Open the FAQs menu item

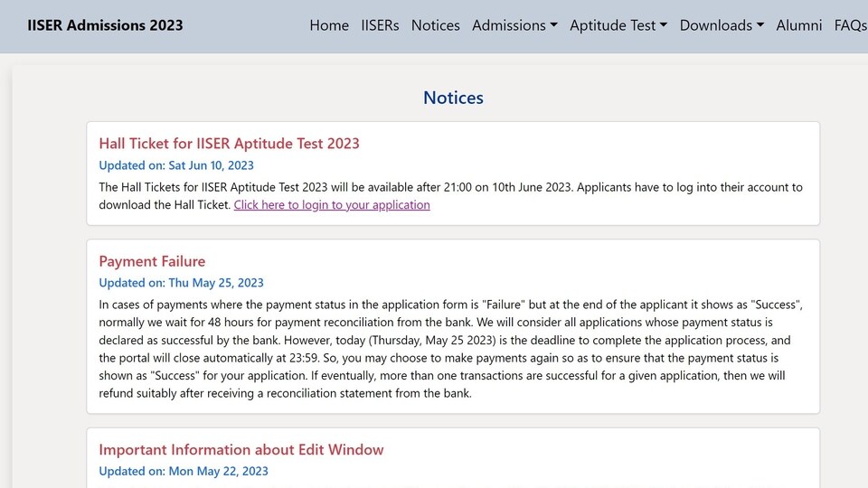(851, 25)
